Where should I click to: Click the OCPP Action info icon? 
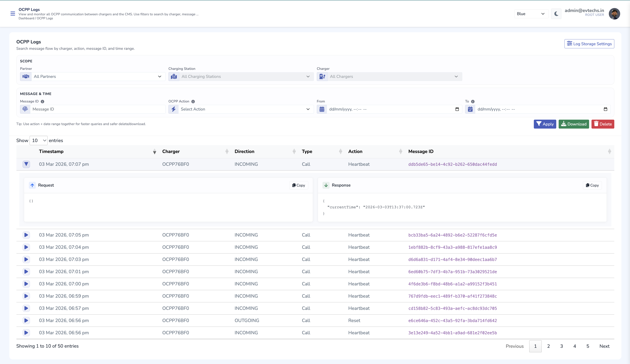[193, 101]
